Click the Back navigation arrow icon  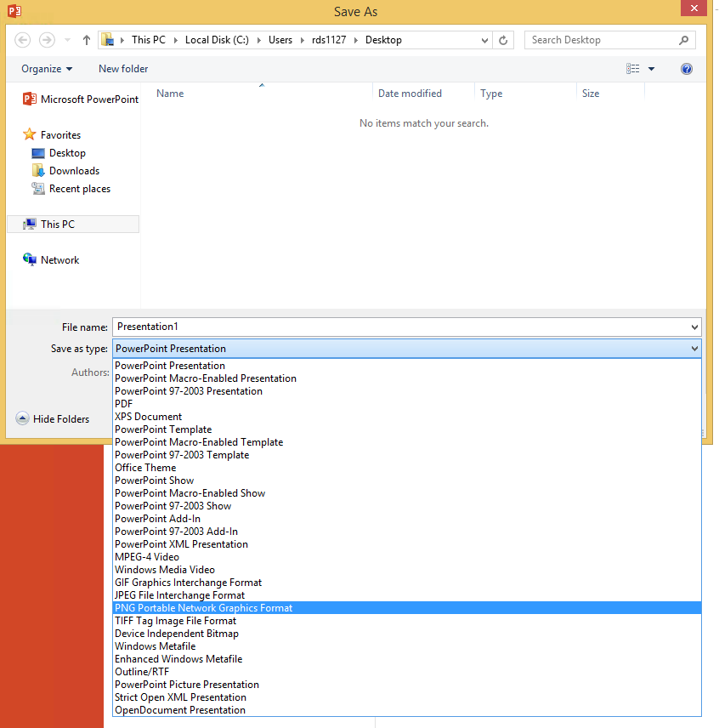(23, 40)
